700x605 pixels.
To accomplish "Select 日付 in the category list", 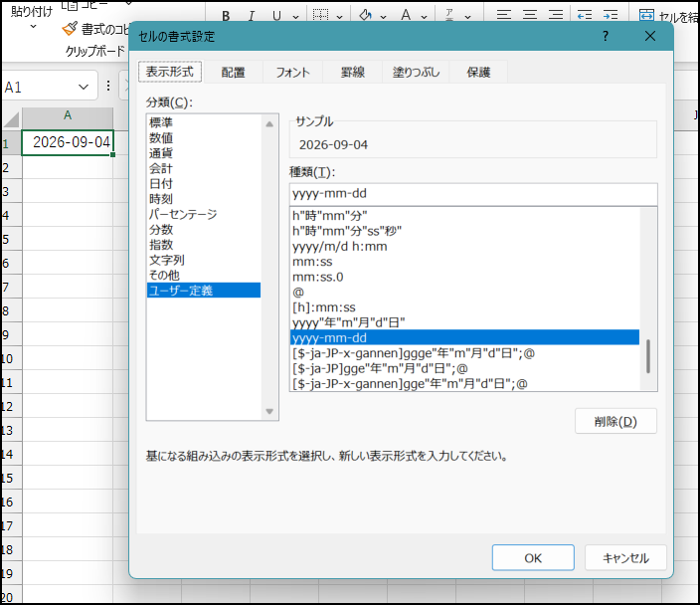I will (x=204, y=184).
